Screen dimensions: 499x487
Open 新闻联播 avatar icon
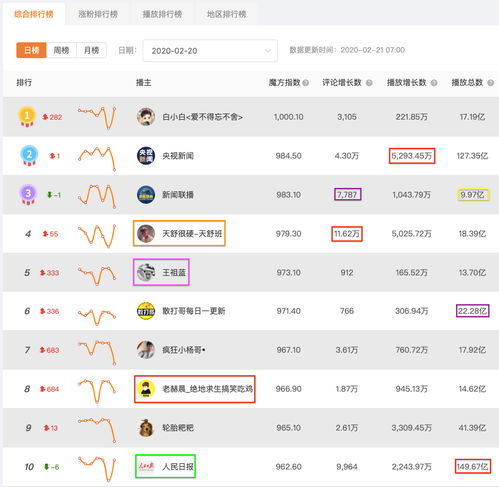coord(146,195)
